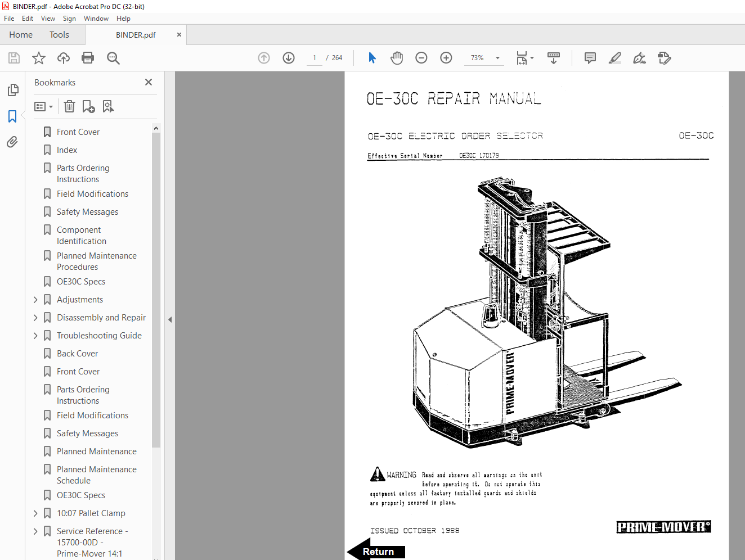
Task: Open the Component Identification bookmark
Action: (x=82, y=236)
